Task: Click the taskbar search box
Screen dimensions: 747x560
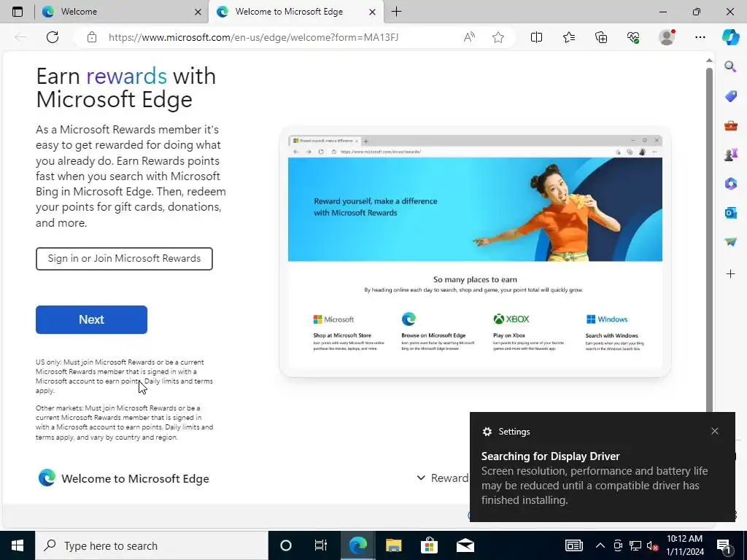Action: click(152, 545)
